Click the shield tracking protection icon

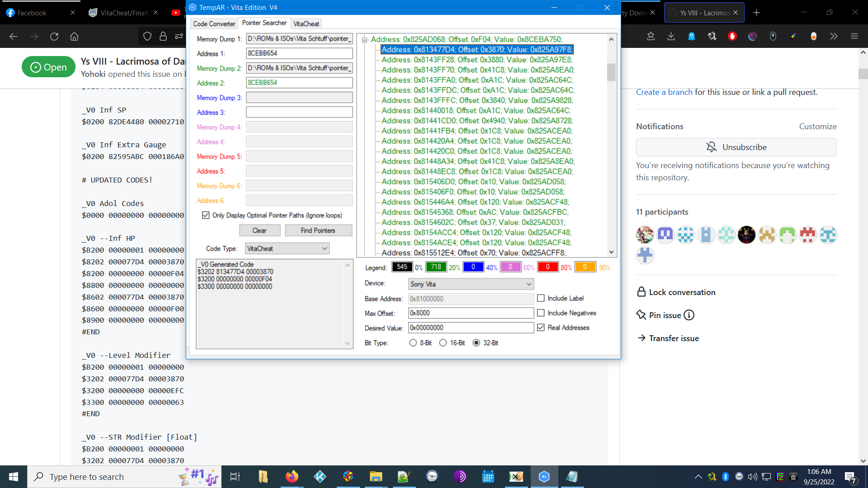pyautogui.click(x=147, y=37)
